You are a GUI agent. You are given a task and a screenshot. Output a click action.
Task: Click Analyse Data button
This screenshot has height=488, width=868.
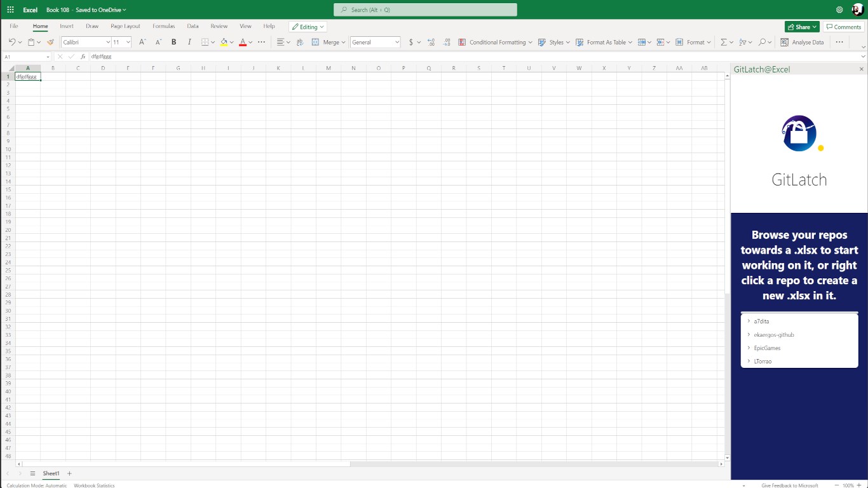pos(802,42)
